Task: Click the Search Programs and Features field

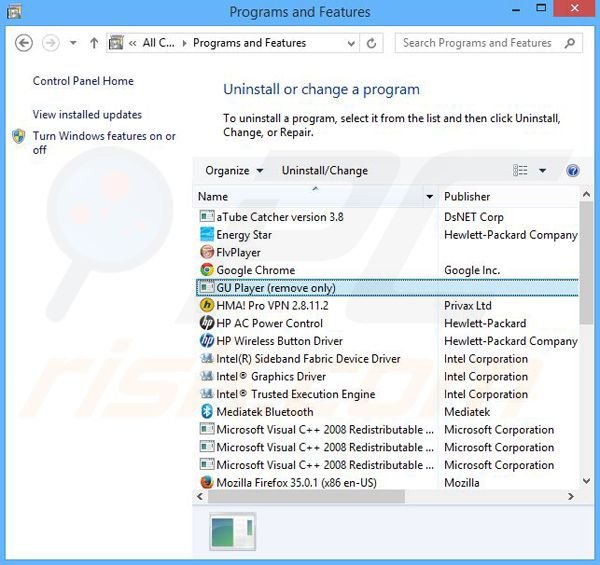Action: coord(489,43)
